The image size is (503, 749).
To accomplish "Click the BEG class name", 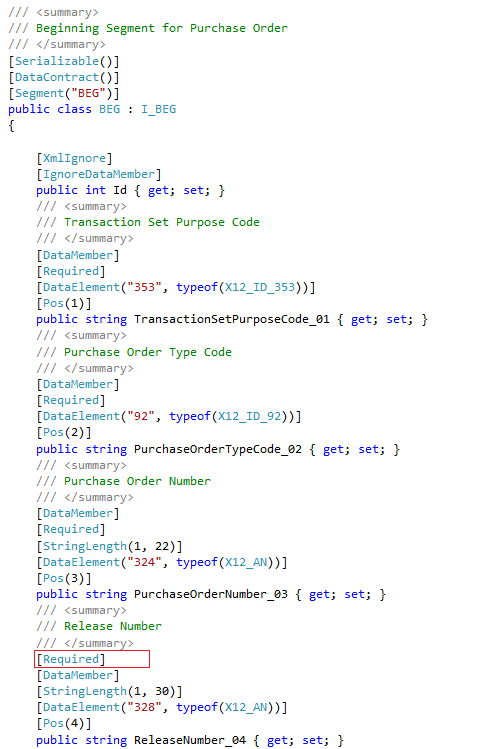I will [x=109, y=109].
